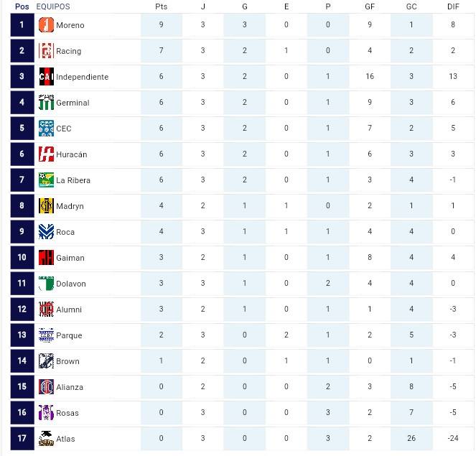The height and width of the screenshot is (456, 476).
Task: Open the Alumni team name link
Action: 69,310
